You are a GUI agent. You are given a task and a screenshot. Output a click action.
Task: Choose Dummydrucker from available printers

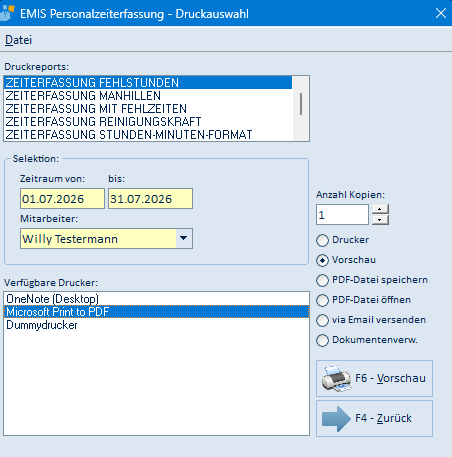click(x=156, y=325)
